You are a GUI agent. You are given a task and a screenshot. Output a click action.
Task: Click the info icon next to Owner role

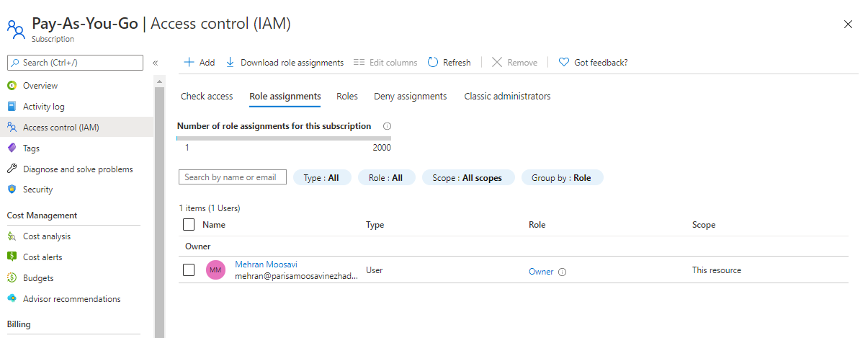[x=563, y=272]
